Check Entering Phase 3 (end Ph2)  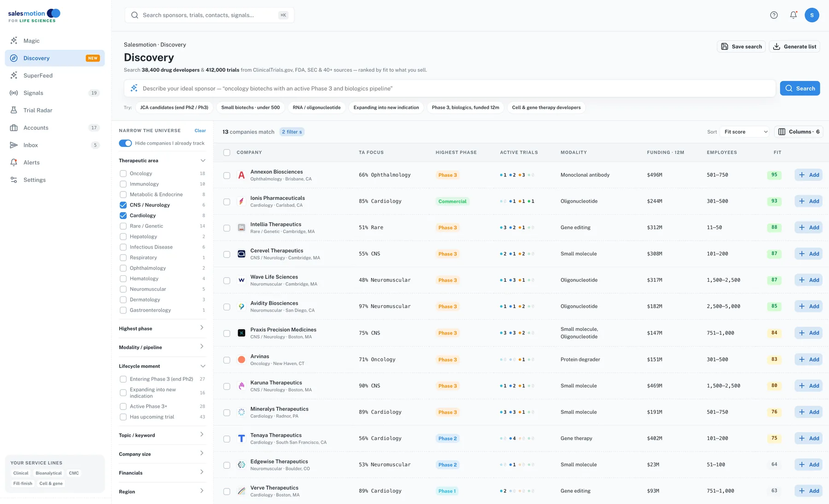123,379
